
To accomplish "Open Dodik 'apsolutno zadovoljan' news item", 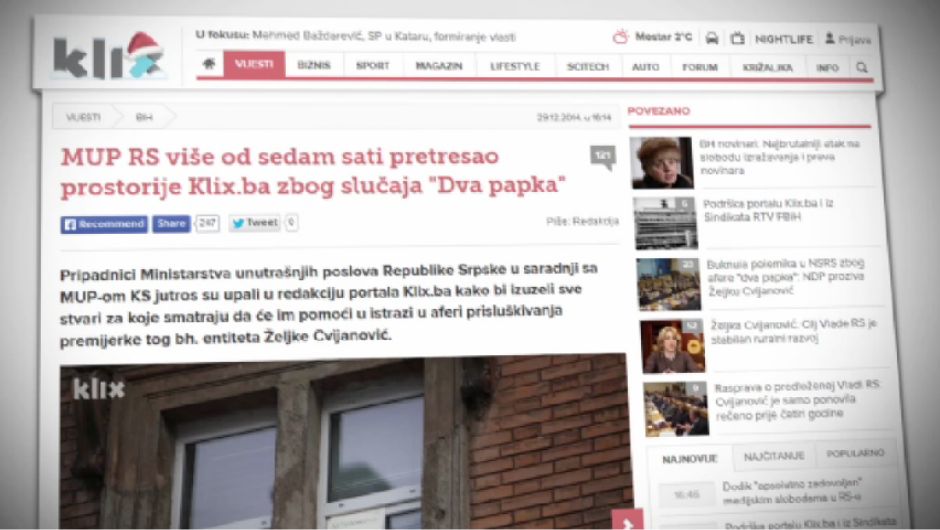I will click(x=793, y=492).
